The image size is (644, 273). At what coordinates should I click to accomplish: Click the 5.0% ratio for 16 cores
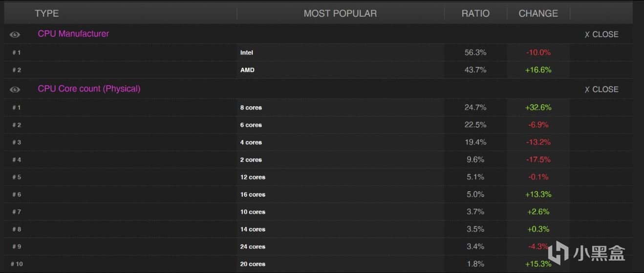point(475,195)
